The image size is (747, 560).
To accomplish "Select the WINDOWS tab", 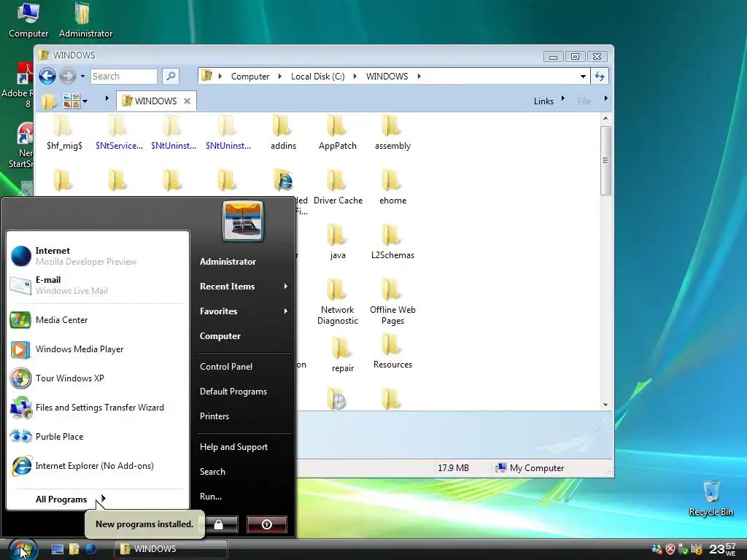I will click(156, 101).
